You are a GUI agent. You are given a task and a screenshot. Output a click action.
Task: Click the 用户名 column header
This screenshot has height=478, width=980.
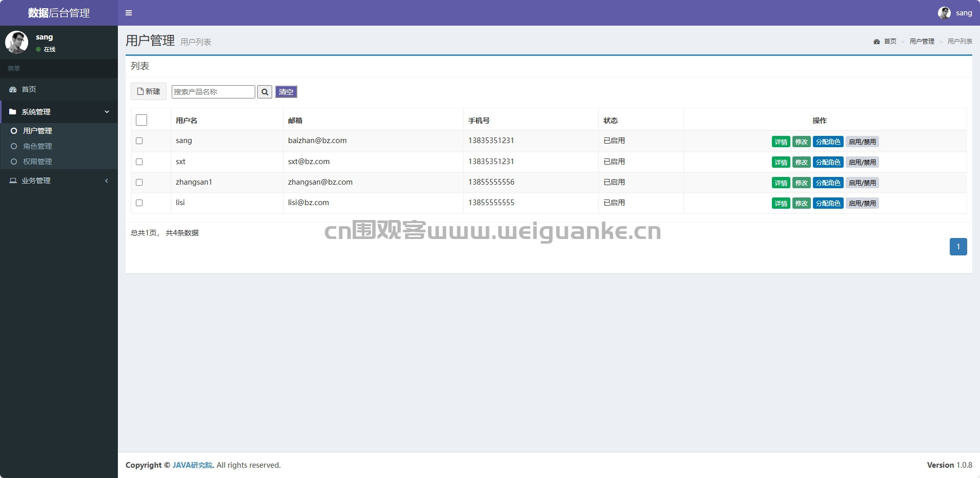[x=187, y=121]
